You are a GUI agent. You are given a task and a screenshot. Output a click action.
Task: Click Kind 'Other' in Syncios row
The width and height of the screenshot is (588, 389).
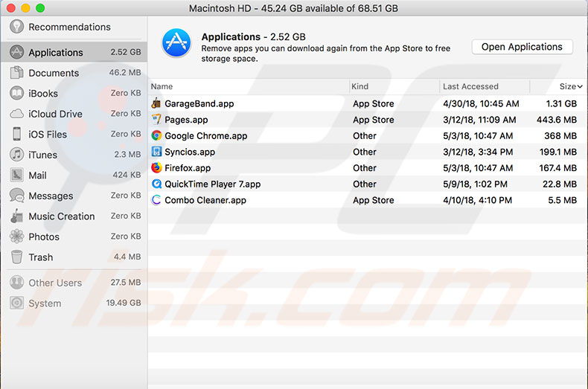364,152
